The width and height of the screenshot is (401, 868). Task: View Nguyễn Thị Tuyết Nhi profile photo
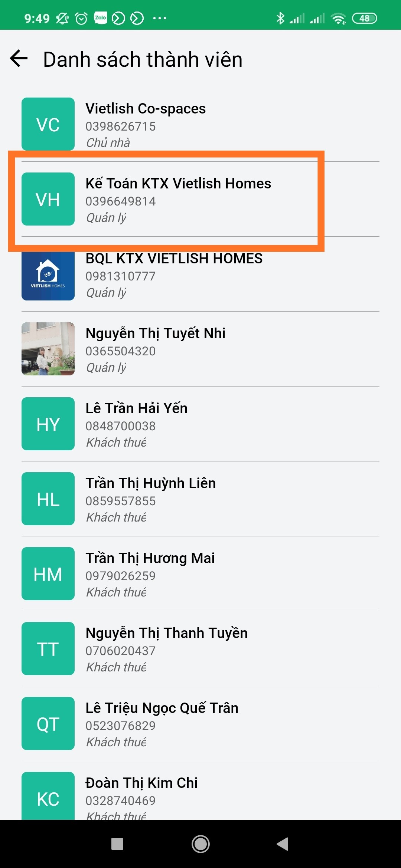(x=48, y=349)
